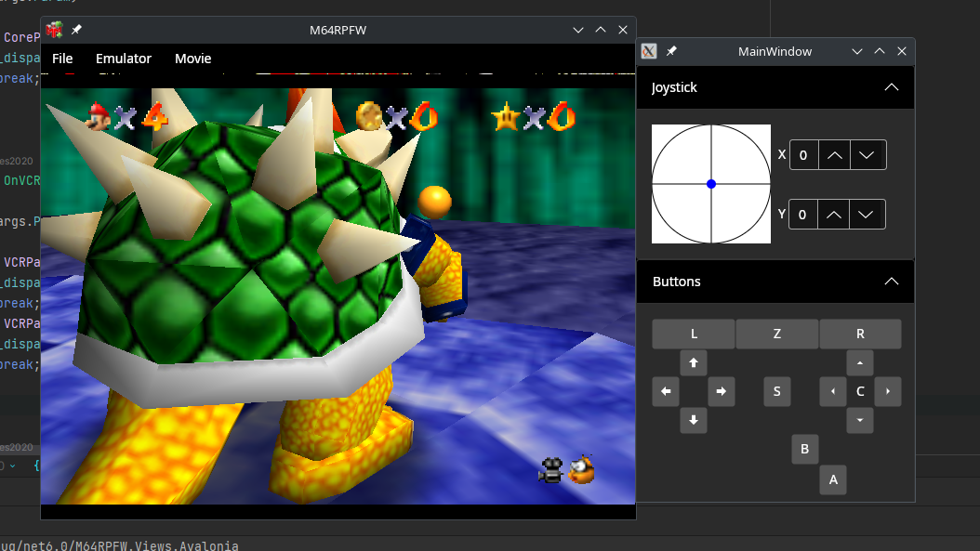Decrease the joystick X value
This screenshot has height=551, width=980.
coord(867,155)
